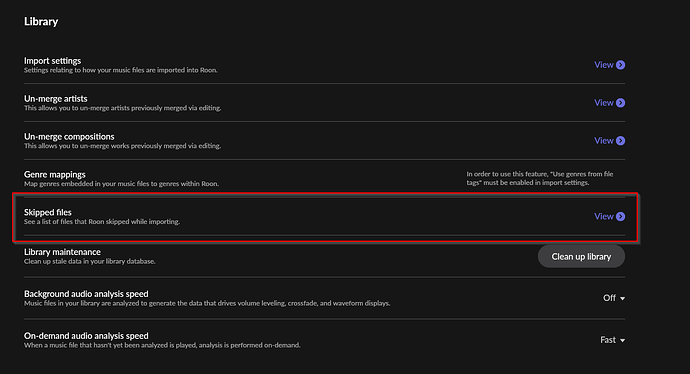The height and width of the screenshot is (374, 690).
Task: Select the Import settings row title
Action: [x=52, y=61]
